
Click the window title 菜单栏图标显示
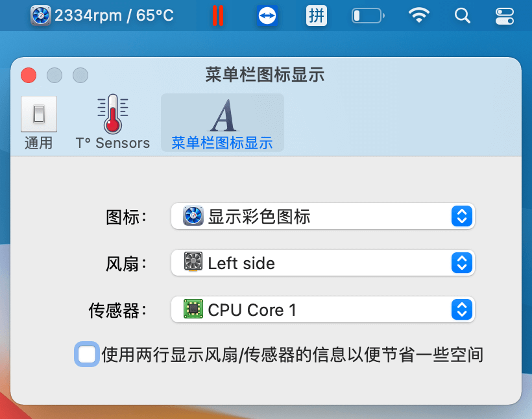[x=265, y=75]
